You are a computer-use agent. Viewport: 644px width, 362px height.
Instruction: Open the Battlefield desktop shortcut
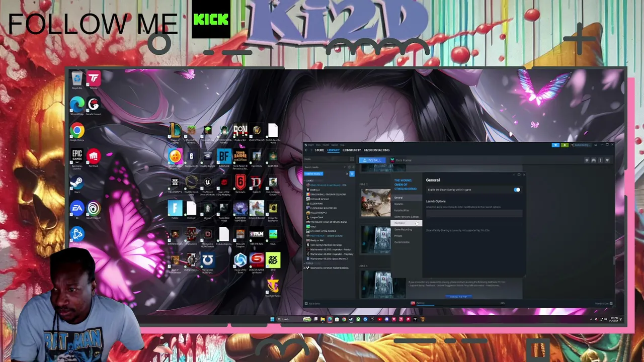[x=224, y=158]
